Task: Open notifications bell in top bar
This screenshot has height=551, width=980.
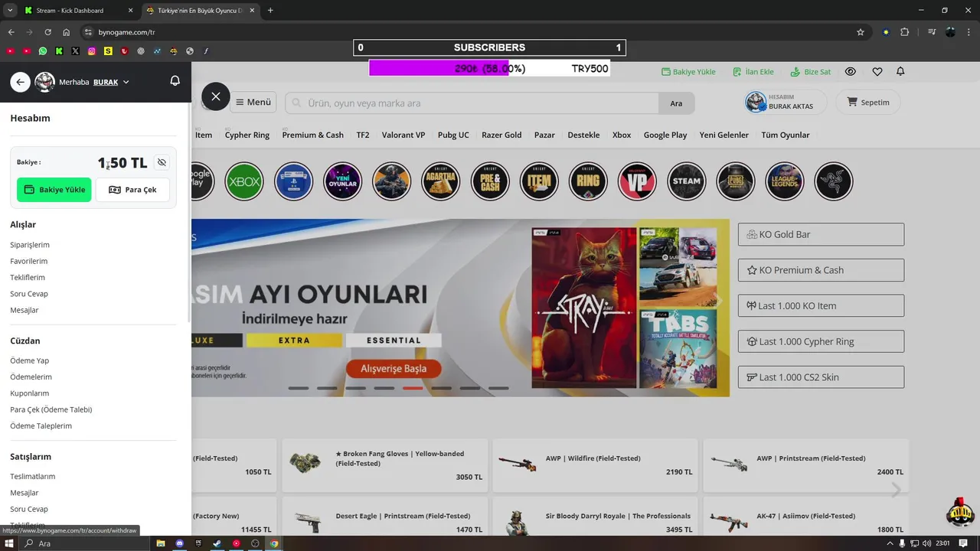Action: (900, 71)
